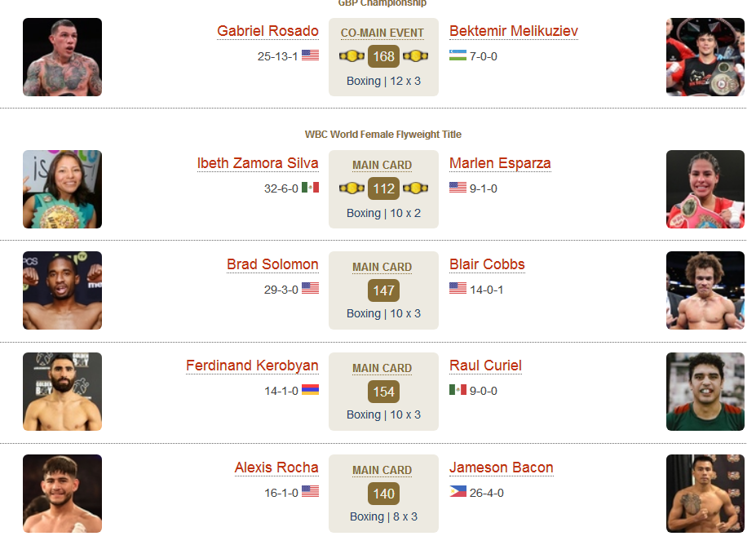Open Raul Curiel's photo thumbnail
The image size is (756, 545).
[705, 392]
